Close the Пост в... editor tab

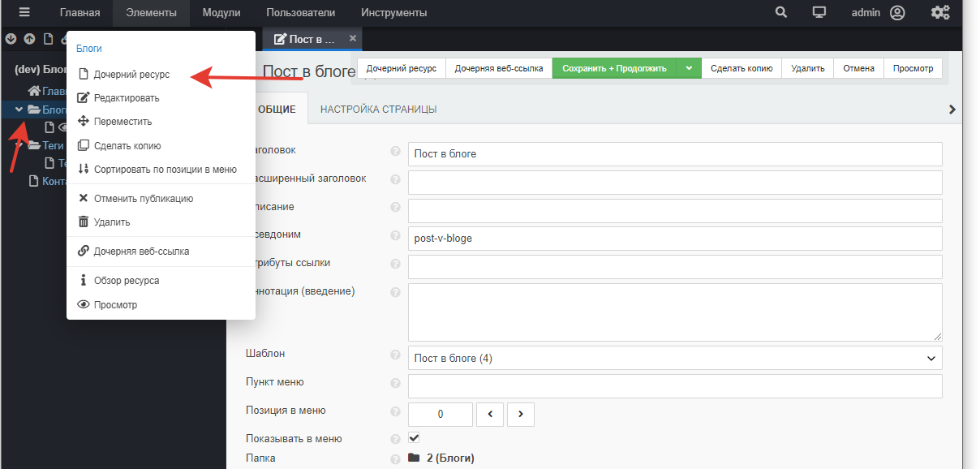click(x=352, y=38)
